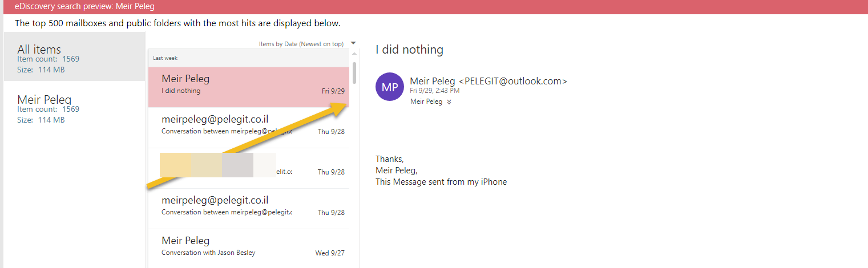Click the Fri 9/29 date on selected message
This screenshot has width=868, height=268.
[x=333, y=91]
